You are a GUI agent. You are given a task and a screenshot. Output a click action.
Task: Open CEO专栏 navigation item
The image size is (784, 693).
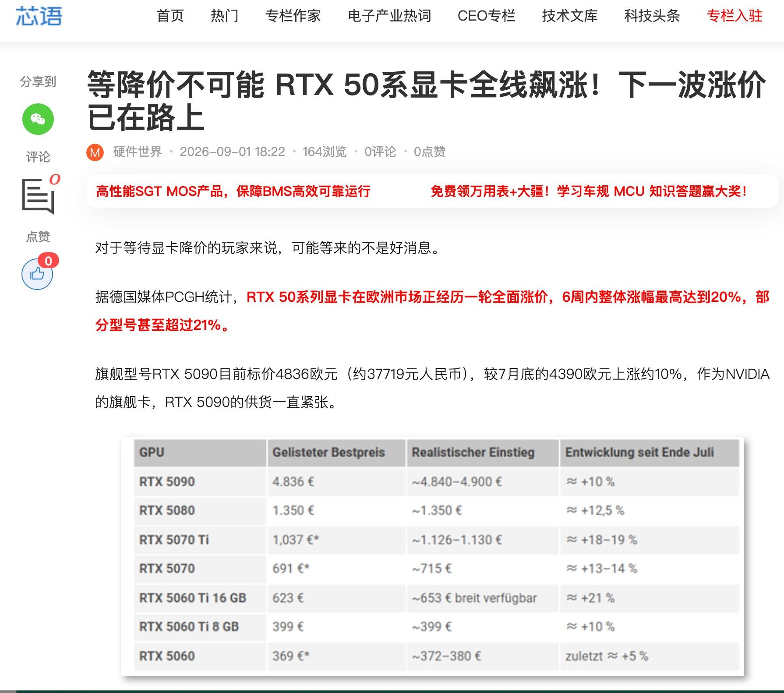(487, 16)
